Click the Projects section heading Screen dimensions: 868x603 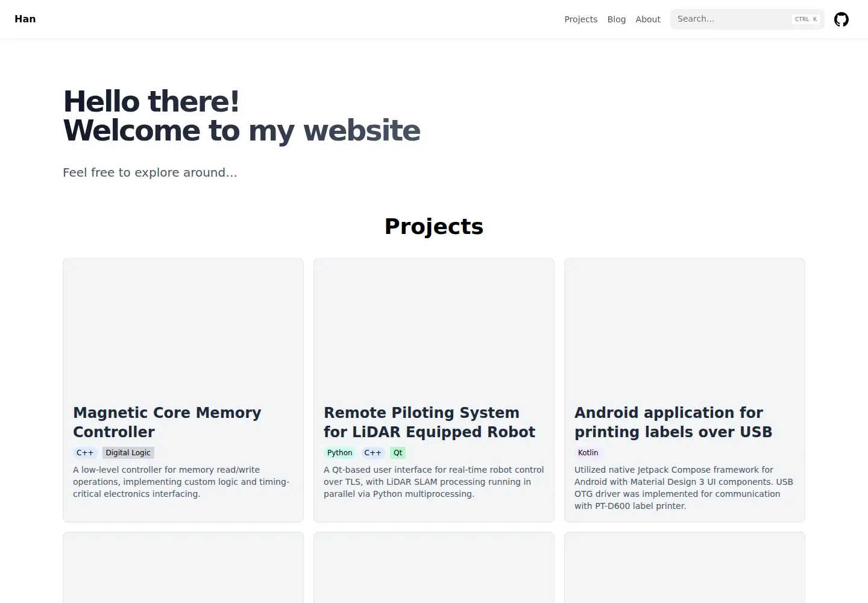[434, 226]
